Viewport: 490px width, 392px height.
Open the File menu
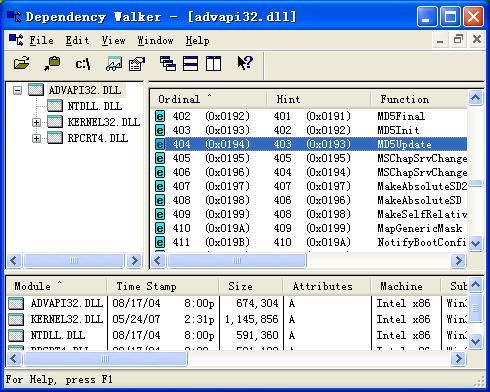[41, 41]
